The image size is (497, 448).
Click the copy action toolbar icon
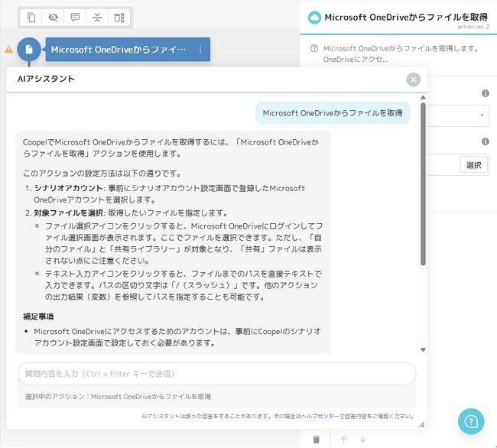click(x=31, y=18)
